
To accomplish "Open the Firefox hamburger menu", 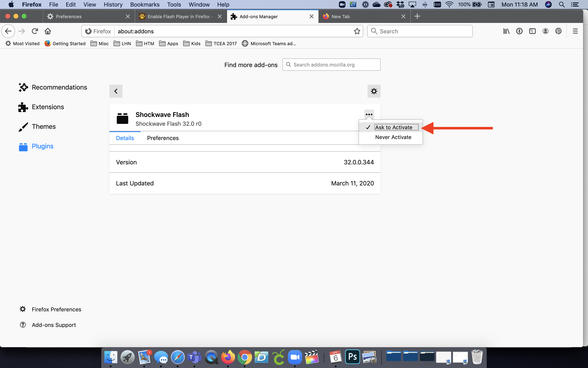I will tap(575, 31).
